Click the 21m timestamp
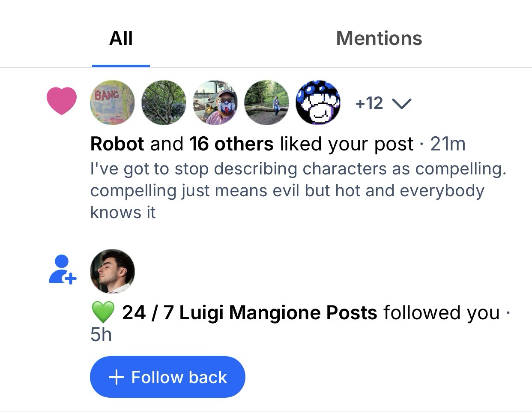Image resolution: width=532 pixels, height=414 pixels. pos(448,144)
